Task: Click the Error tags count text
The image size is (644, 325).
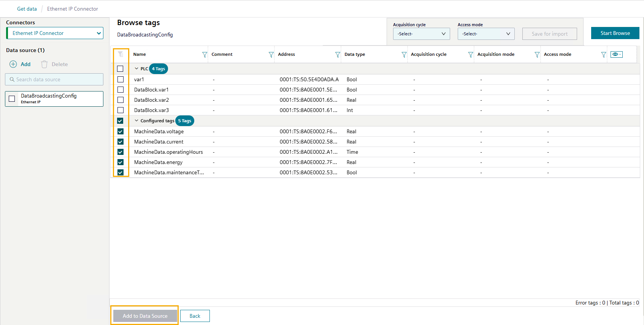Action: click(590, 303)
